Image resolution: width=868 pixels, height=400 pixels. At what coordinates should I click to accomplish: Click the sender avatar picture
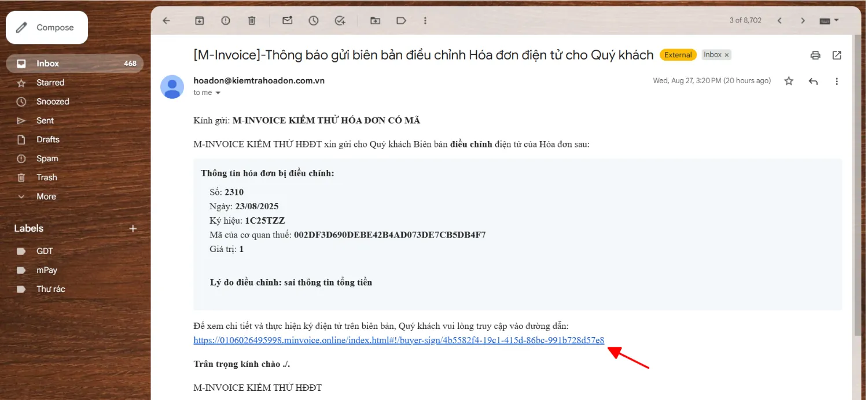click(172, 87)
